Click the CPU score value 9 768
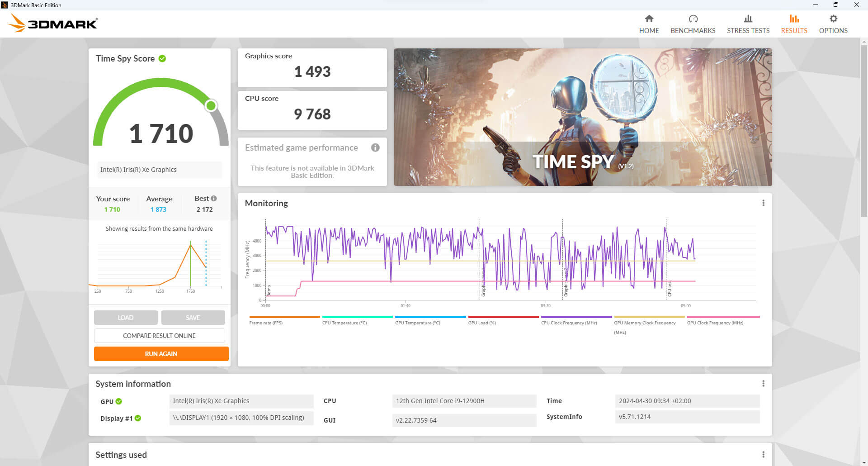Image resolution: width=868 pixels, height=466 pixels. tap(312, 114)
